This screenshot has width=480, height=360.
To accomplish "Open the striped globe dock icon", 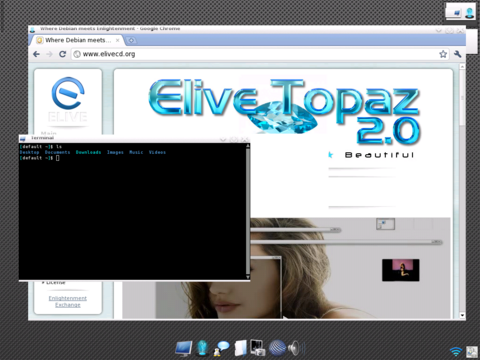I will click(277, 348).
